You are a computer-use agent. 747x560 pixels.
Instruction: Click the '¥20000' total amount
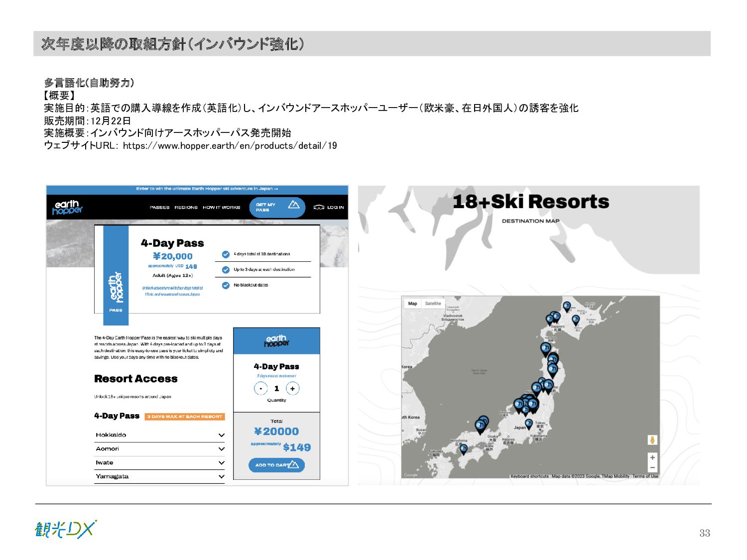276,432
